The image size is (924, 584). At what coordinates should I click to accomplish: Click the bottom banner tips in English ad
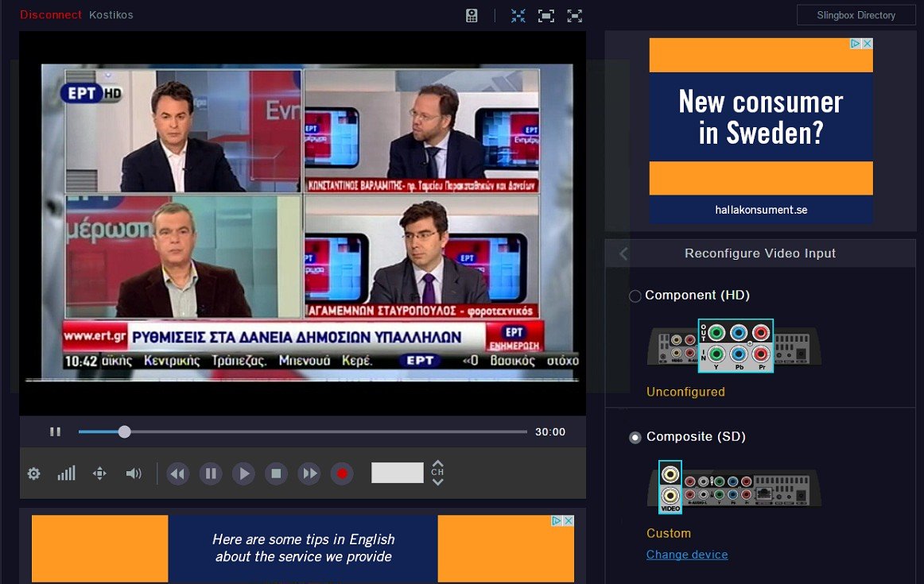click(303, 548)
